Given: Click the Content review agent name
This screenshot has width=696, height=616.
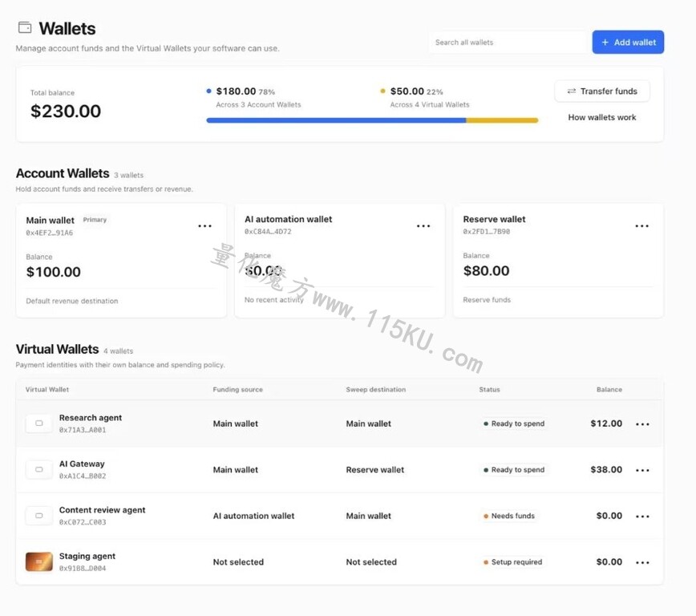Looking at the screenshot, I should 102,510.
